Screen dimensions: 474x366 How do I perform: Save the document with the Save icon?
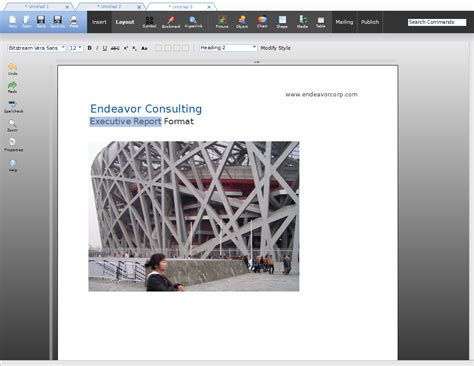click(41, 22)
